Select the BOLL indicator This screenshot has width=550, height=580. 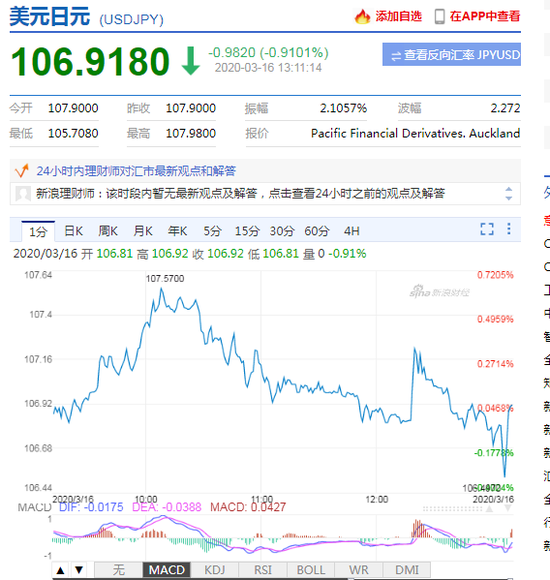311,570
